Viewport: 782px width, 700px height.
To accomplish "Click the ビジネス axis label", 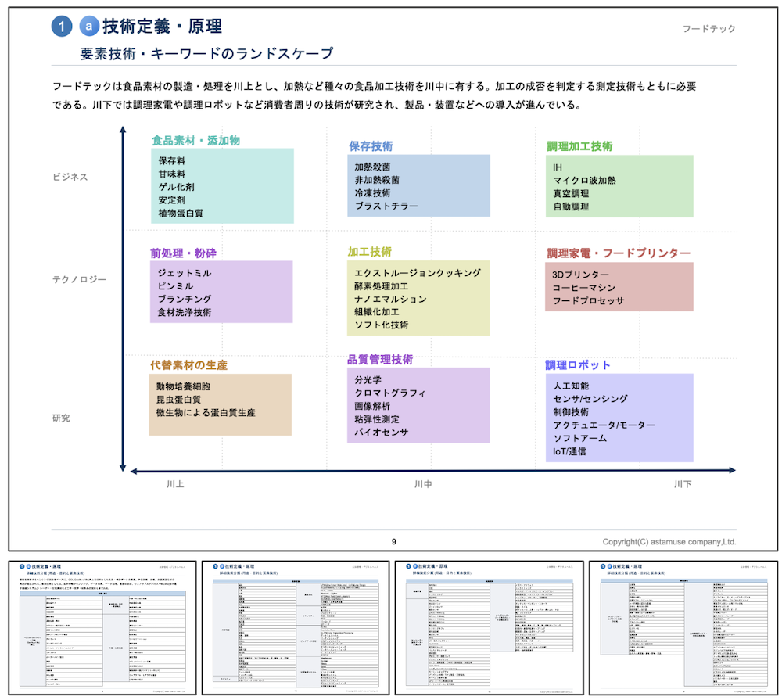I will (x=70, y=177).
